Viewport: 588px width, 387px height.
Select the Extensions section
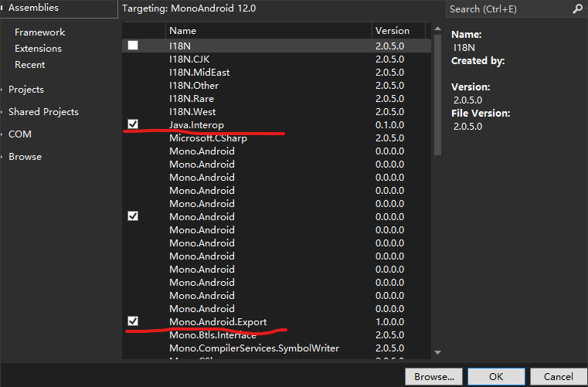click(38, 49)
